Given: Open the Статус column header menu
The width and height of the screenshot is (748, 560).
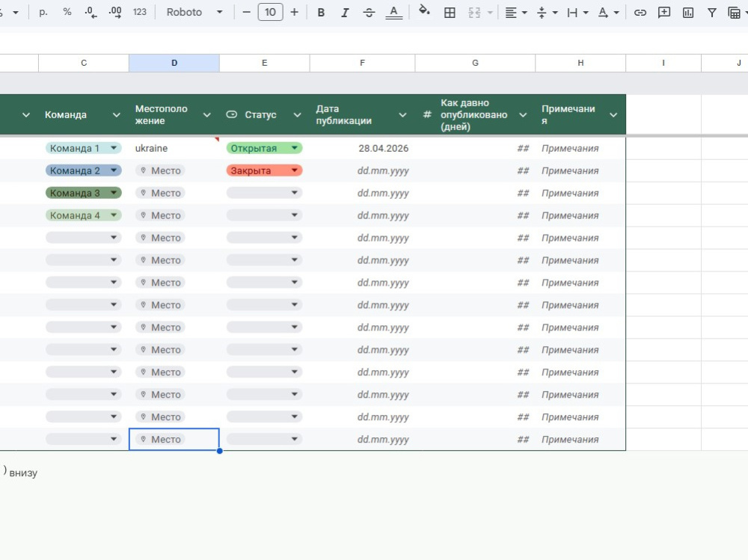Looking at the screenshot, I should point(297,114).
